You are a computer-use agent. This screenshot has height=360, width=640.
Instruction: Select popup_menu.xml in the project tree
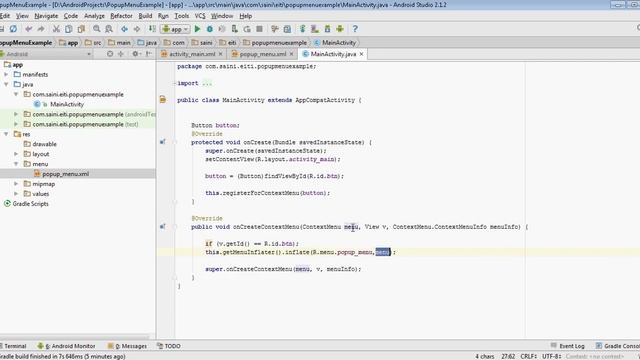65,174
